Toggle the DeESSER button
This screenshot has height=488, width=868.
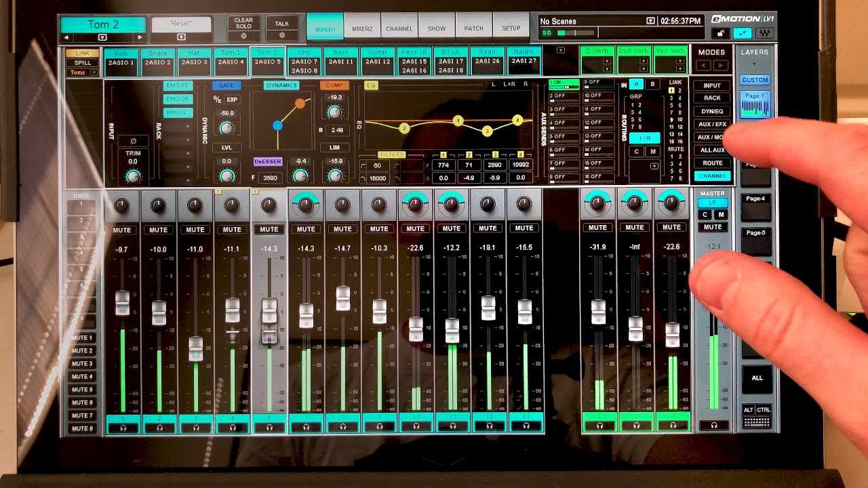pos(267,162)
